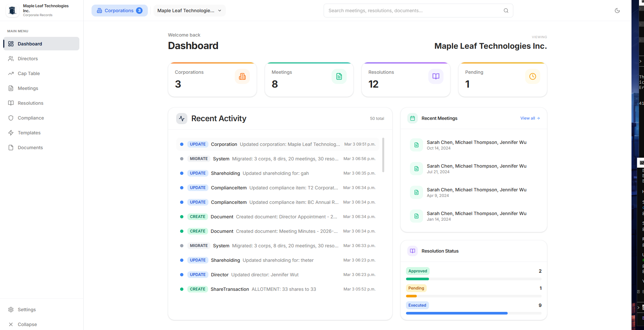
Task: Click the Recent Activity list scrollbar
Action: tap(383, 155)
